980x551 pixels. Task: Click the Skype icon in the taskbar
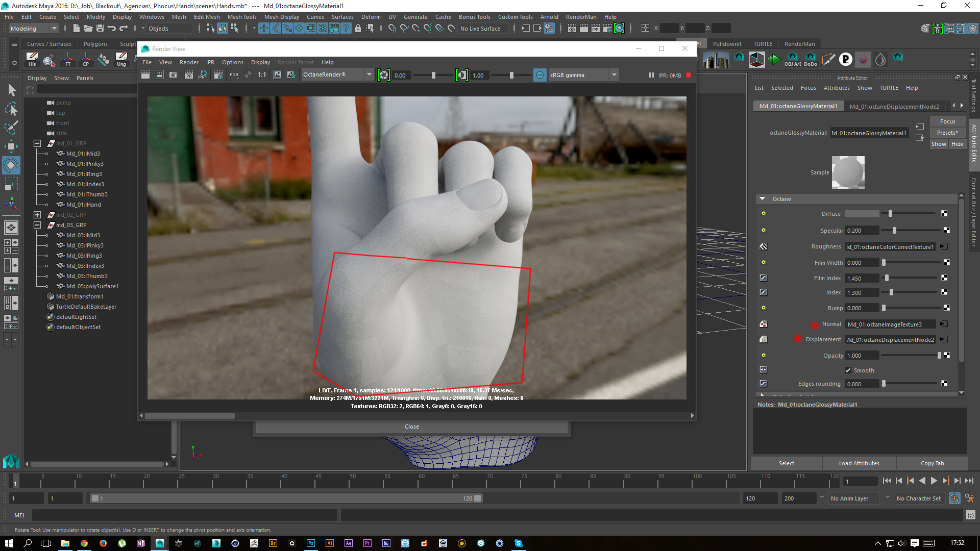[519, 543]
